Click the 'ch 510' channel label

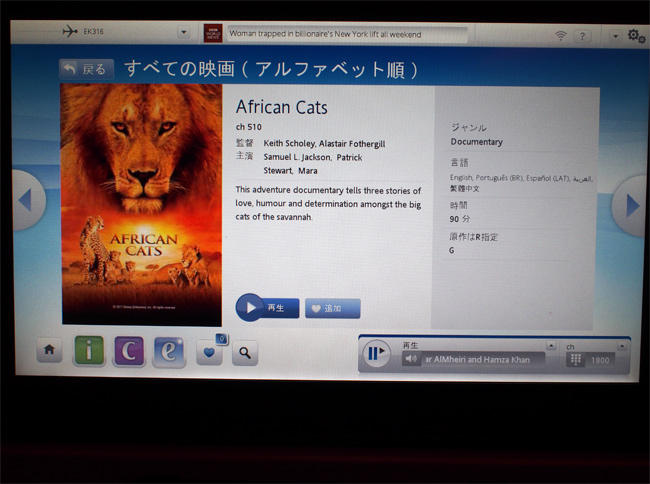[x=248, y=127]
